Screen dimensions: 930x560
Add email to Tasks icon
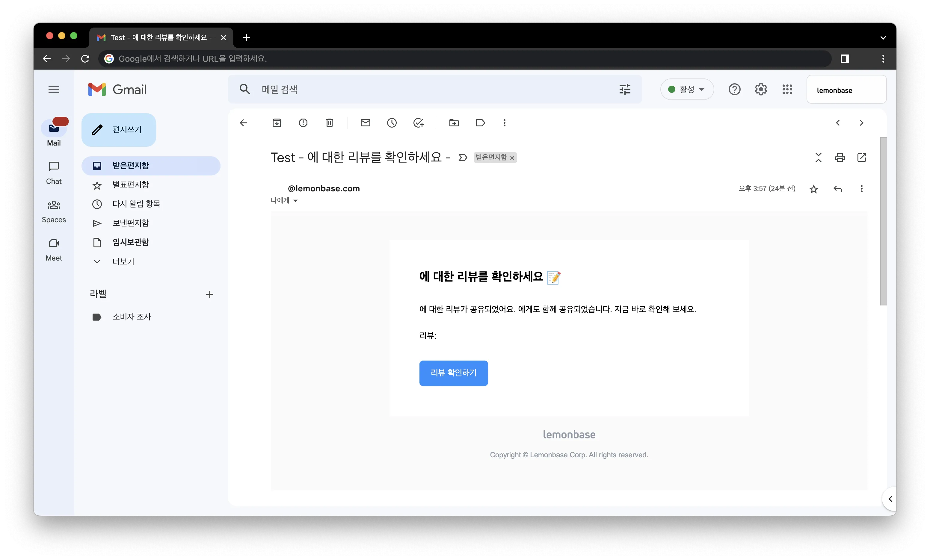[x=419, y=123]
